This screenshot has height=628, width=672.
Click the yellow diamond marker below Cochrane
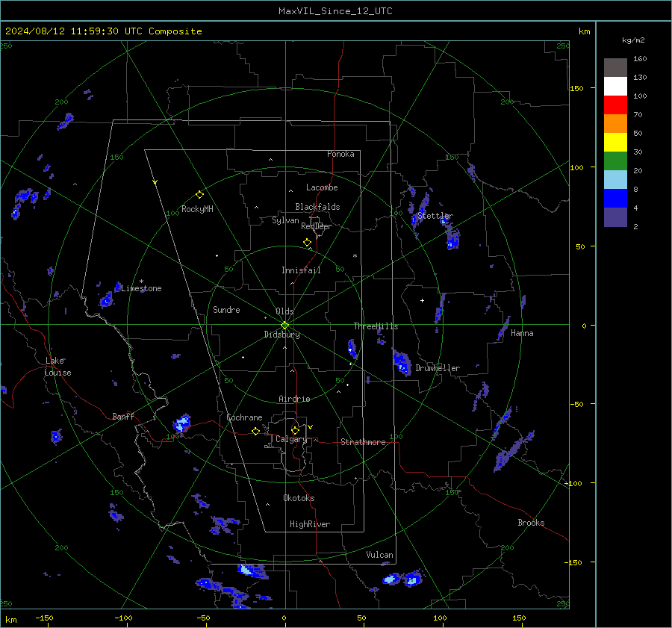(x=256, y=431)
